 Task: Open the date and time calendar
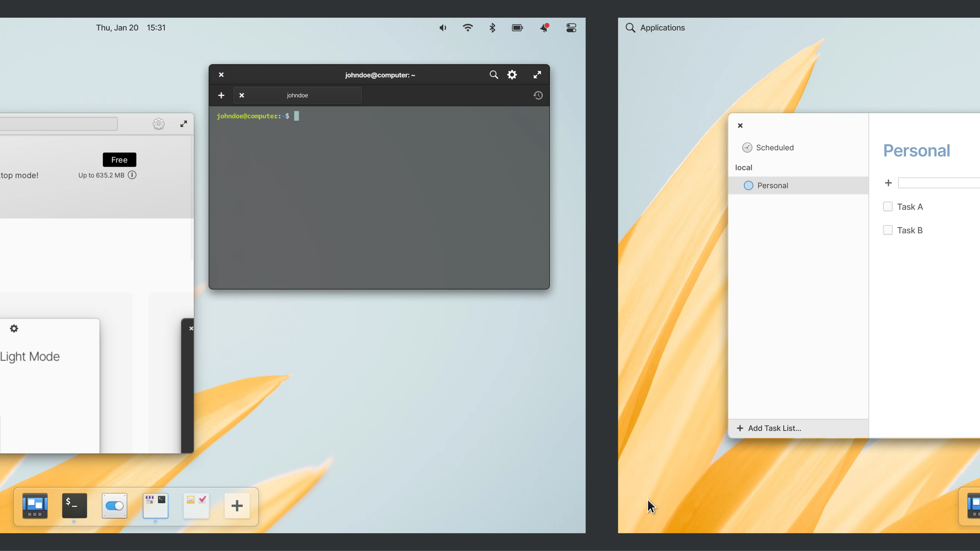click(x=130, y=28)
